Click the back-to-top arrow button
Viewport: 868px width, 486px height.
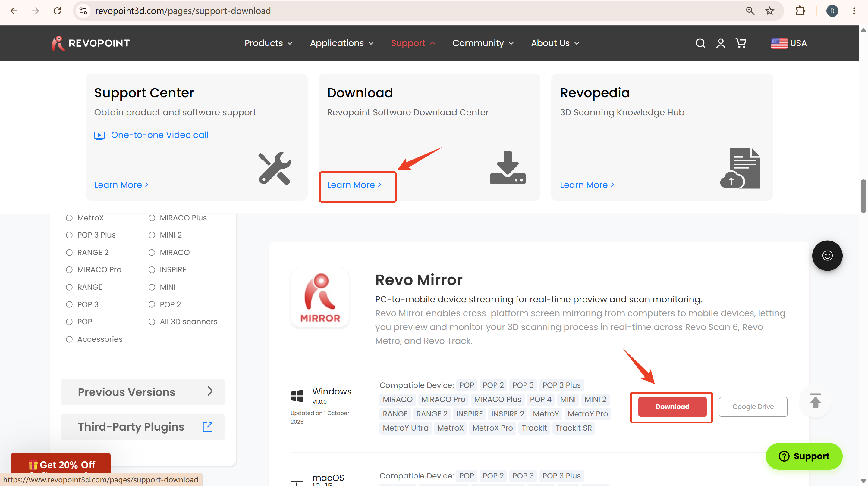pyautogui.click(x=816, y=400)
